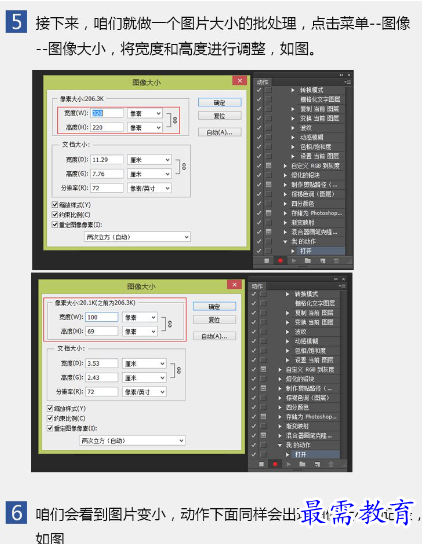Image resolution: width=422 pixels, height=544 pixels.
Task: Open 像素/英寸 resolution dropdown in 206.3K dialog
Action: (149, 188)
